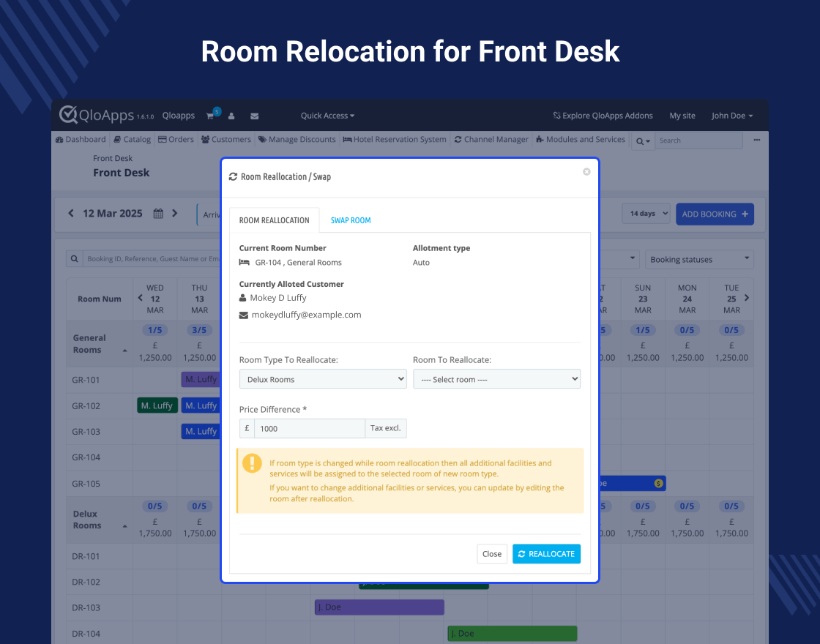Switch to the Swap Room tab
Viewport: 820px width, 644px height.
click(351, 220)
